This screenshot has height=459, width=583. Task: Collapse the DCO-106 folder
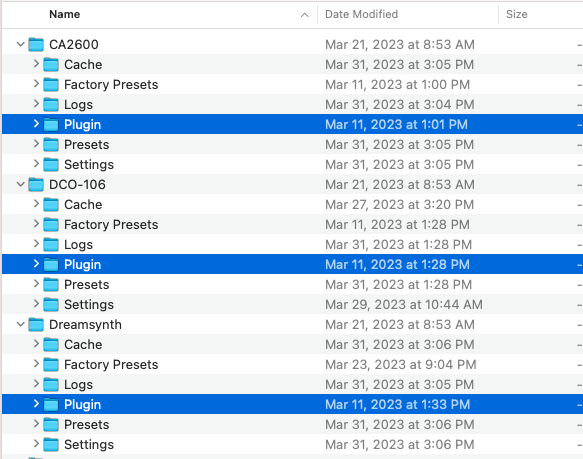21,184
